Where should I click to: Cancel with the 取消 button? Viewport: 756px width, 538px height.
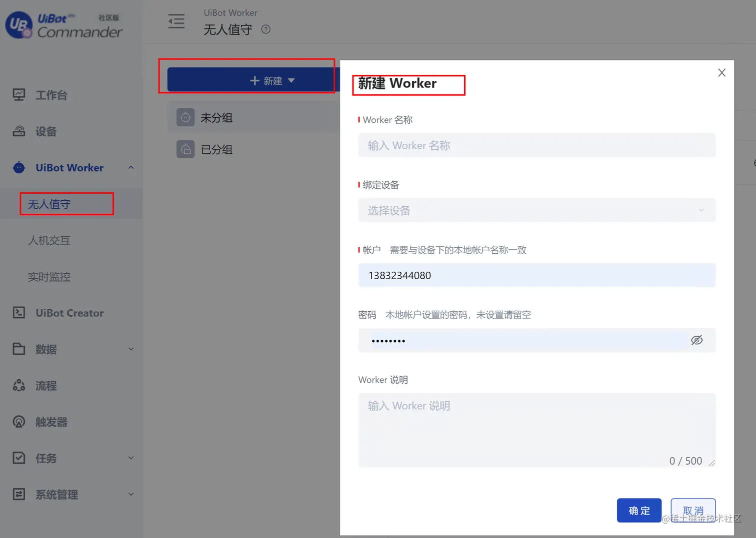coord(693,511)
